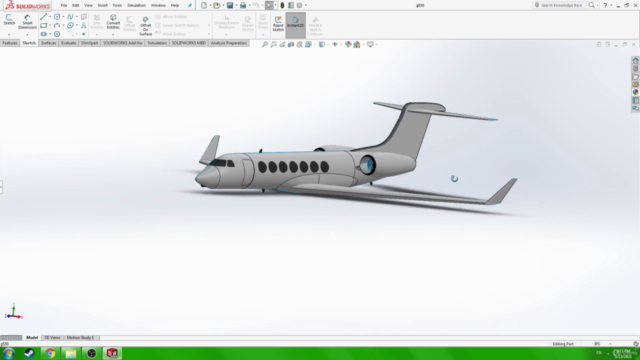
Task: Click the Edit Appearance icon
Action: click(348, 44)
